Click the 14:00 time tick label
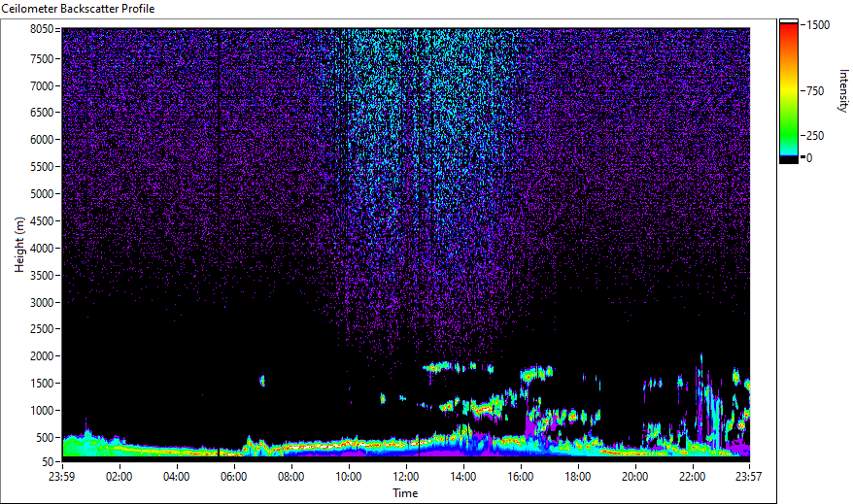853x504 pixels. 463,477
